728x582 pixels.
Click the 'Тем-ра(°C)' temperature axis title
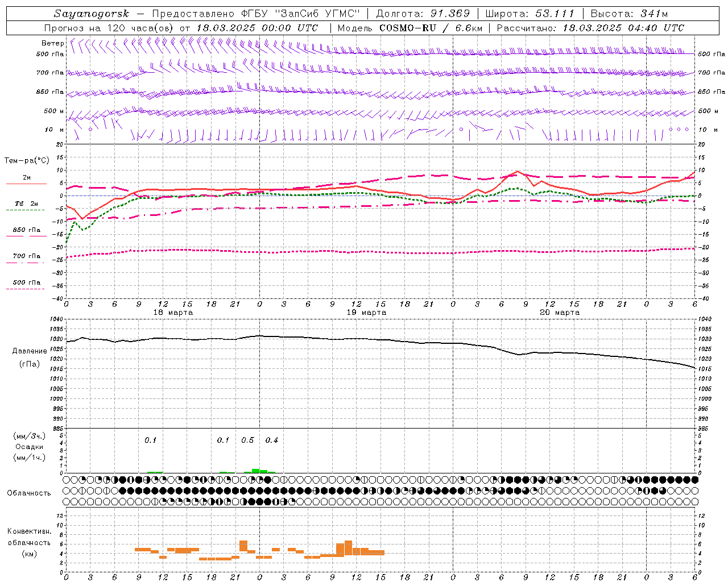click(x=27, y=161)
